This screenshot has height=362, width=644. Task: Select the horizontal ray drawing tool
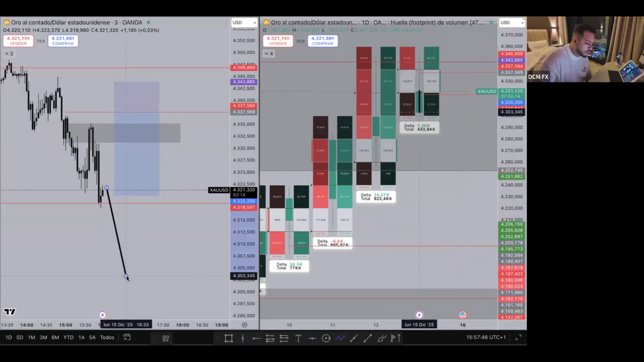tap(256, 338)
